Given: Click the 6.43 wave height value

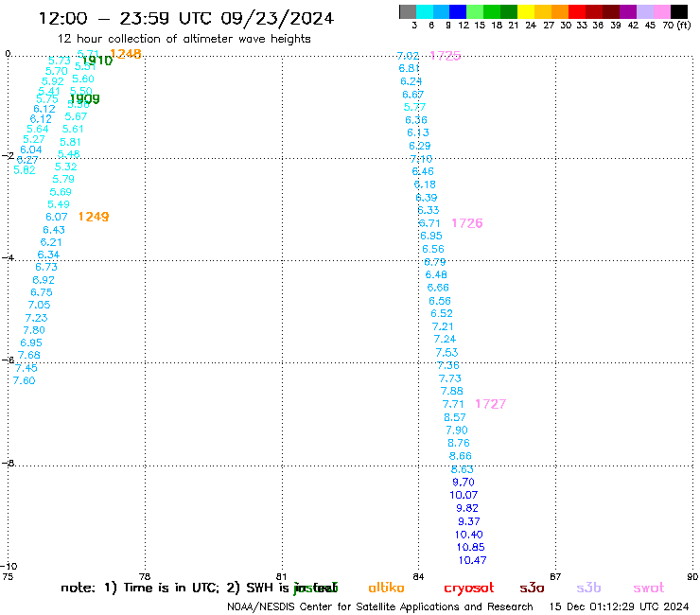Looking at the screenshot, I should tap(54, 230).
